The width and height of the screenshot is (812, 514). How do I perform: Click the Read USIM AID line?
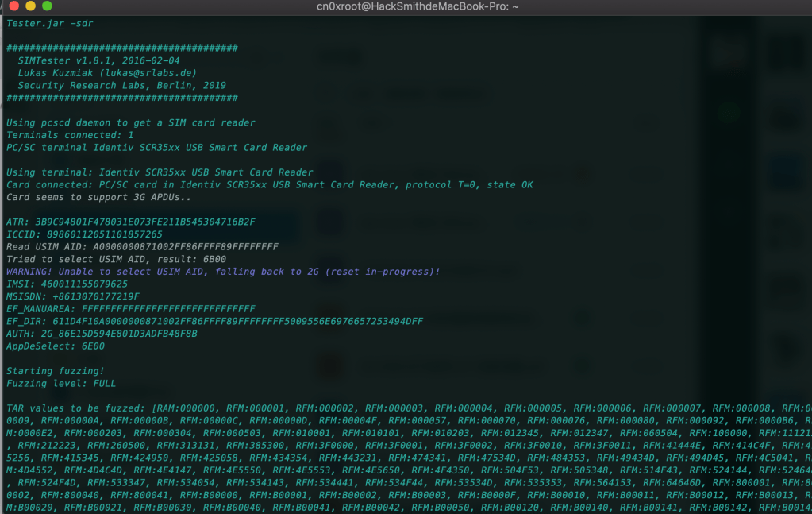tap(142, 247)
